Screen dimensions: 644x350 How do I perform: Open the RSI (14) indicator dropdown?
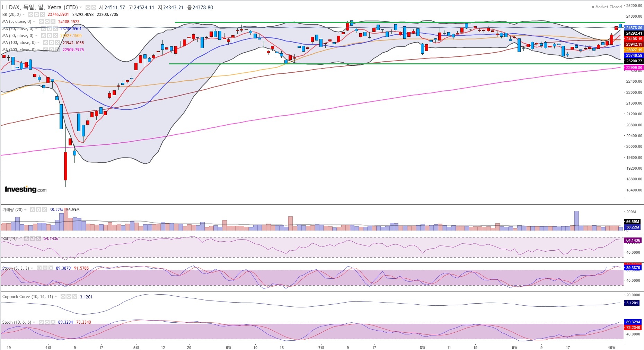(x=19, y=239)
